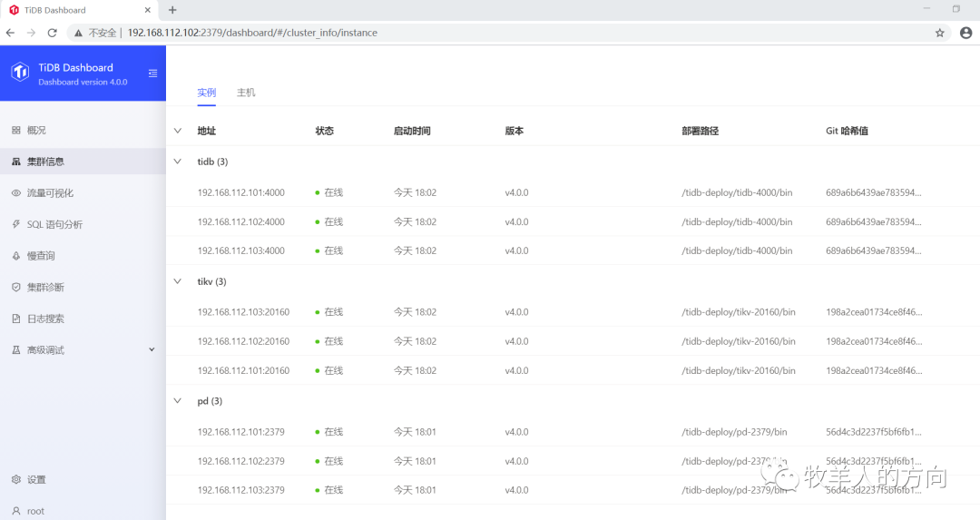This screenshot has height=520, width=980.
Task: Click the 集群诊断 shield icon
Action: pos(16,287)
